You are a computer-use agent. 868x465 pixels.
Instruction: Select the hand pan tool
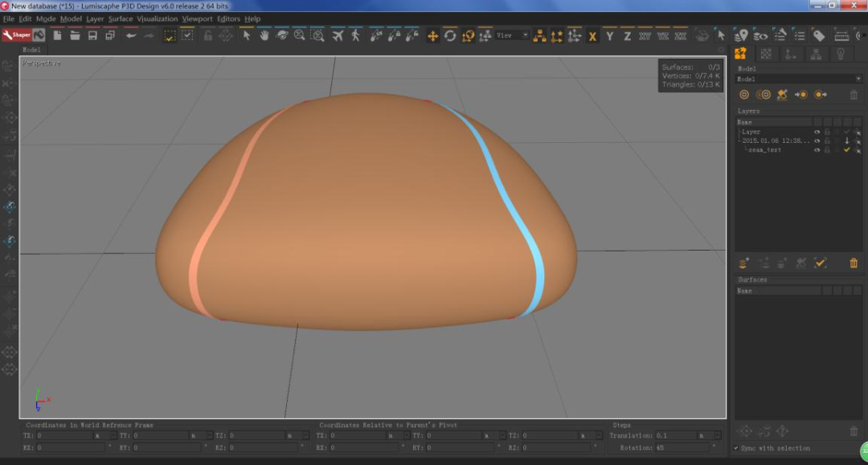pos(264,35)
